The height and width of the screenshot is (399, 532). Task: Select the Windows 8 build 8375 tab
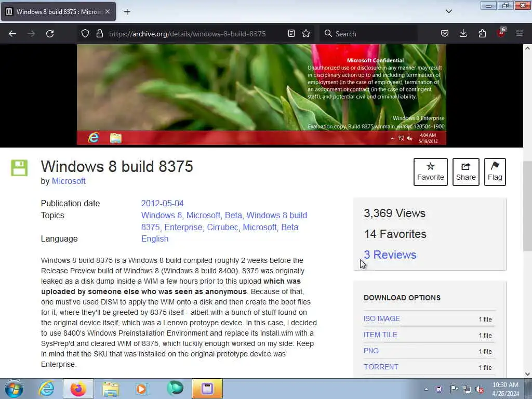click(58, 11)
